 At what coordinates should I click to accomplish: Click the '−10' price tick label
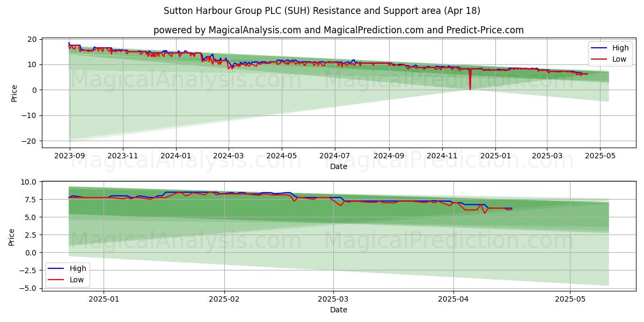point(28,115)
